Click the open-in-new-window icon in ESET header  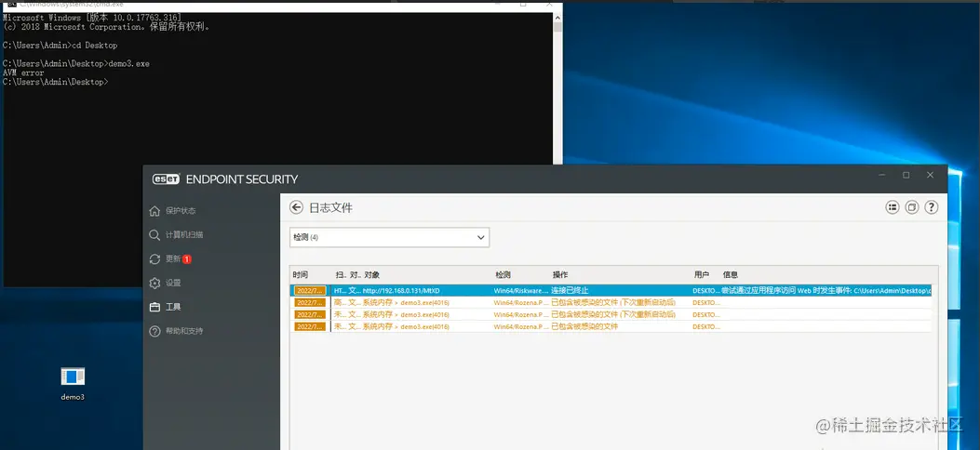[912, 207]
